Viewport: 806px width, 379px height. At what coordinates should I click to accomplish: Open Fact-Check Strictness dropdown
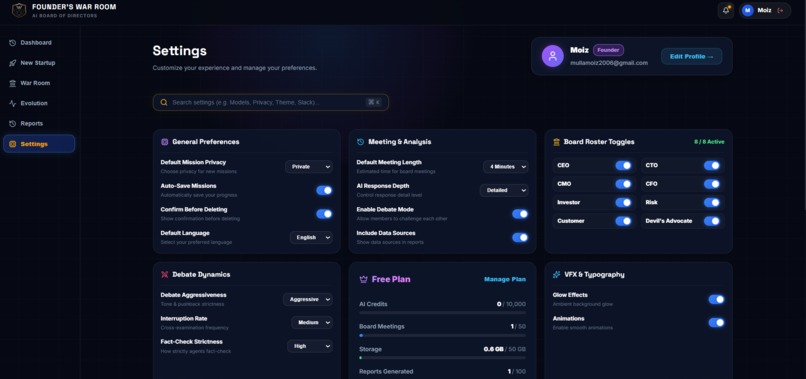tap(310, 346)
